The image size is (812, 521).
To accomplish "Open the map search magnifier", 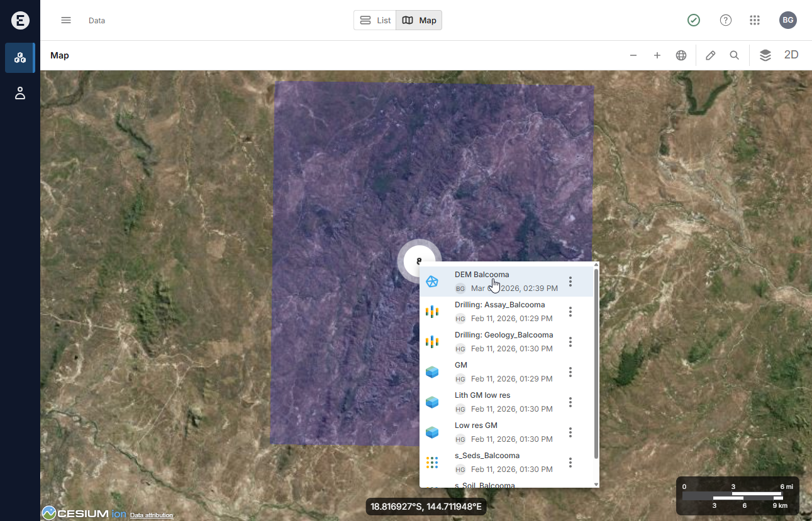I will click(735, 55).
